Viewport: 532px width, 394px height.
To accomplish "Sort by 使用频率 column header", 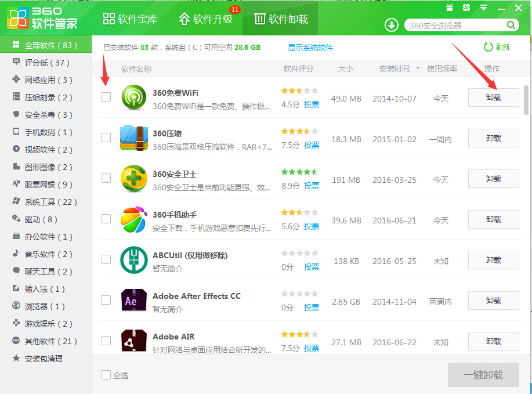I will tap(442, 69).
